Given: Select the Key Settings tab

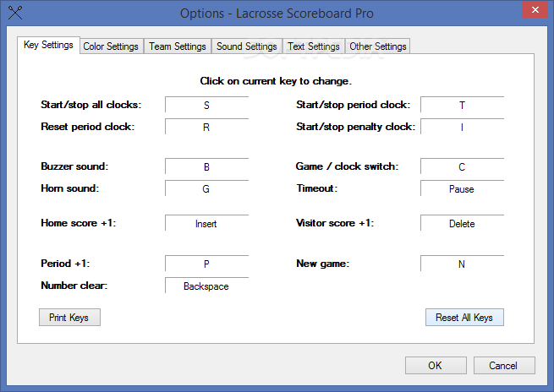Looking at the screenshot, I should click(x=48, y=45).
